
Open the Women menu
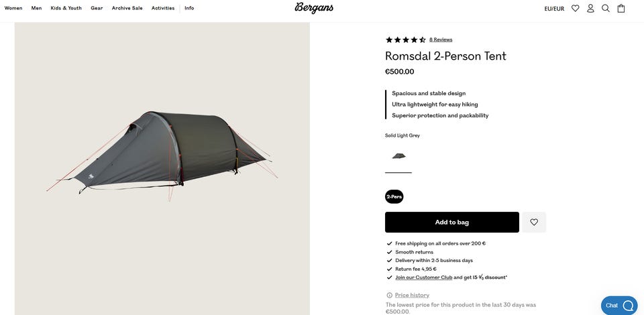[13, 8]
